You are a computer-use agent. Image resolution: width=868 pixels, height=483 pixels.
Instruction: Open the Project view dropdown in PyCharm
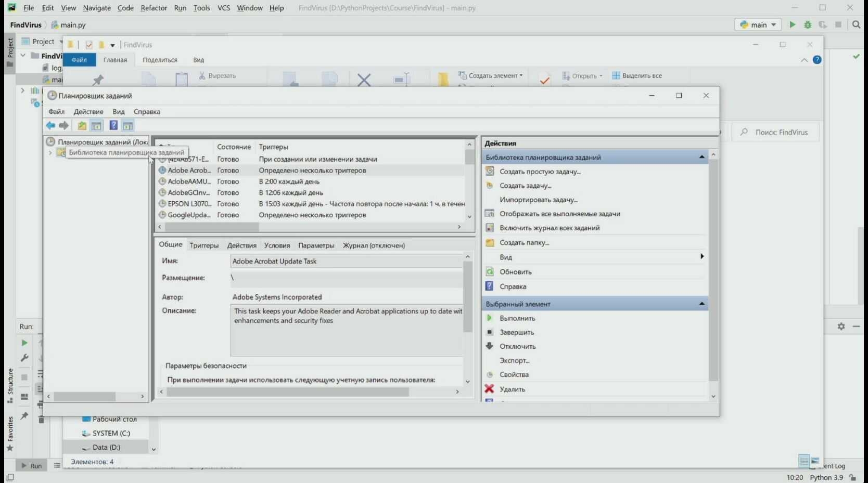pyautogui.click(x=61, y=42)
